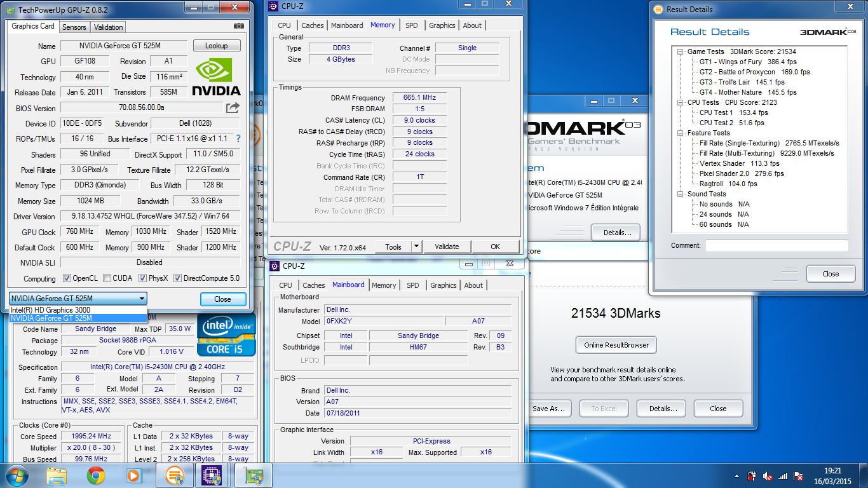Toggle the CUDA checkbox in GPU-Z
This screenshot has height=488, width=868.
coord(107,278)
